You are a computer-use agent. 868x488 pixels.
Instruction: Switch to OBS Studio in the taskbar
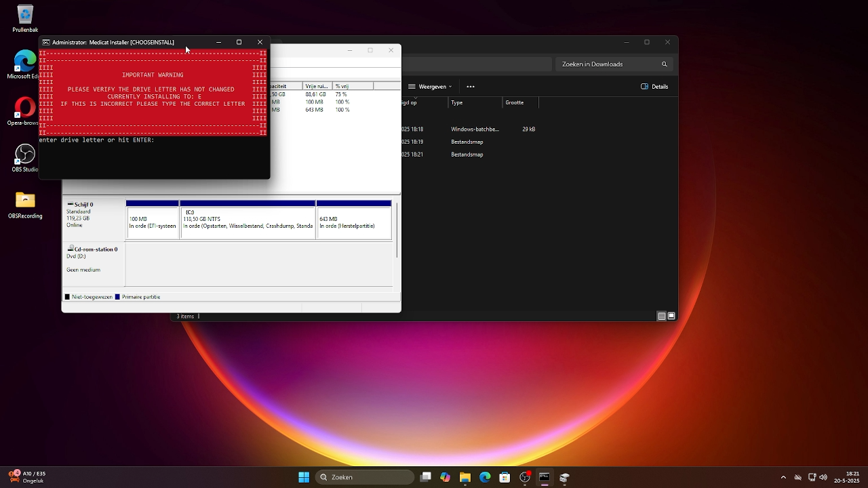pos(524,477)
